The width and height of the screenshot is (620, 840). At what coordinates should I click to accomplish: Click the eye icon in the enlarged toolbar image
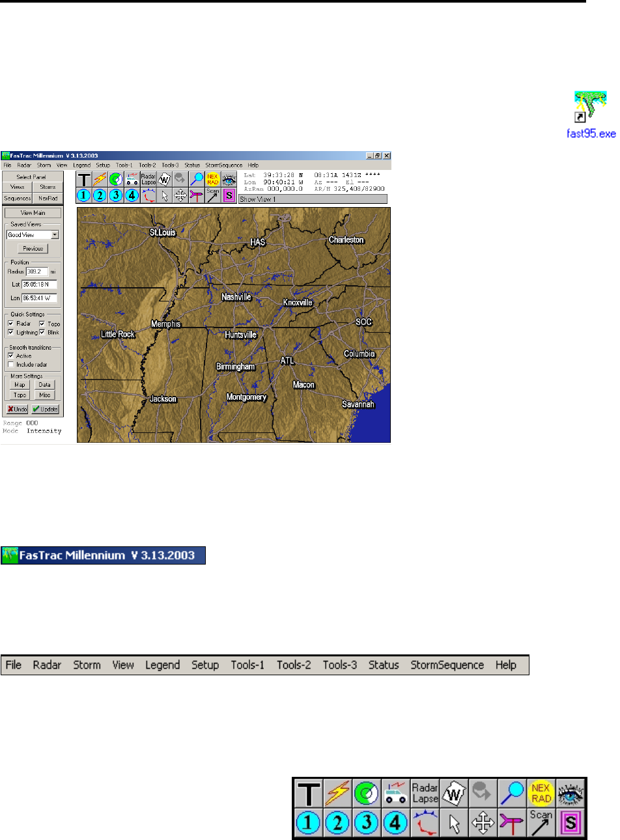(x=571, y=794)
